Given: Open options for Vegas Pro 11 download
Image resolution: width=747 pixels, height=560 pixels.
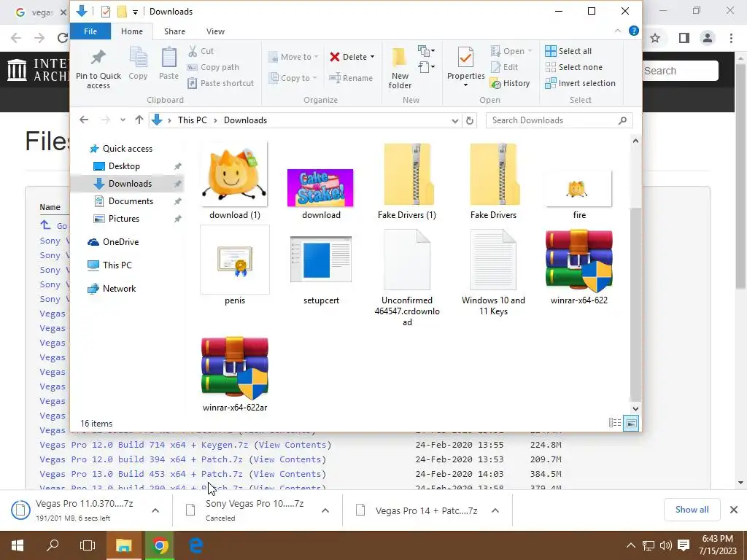Looking at the screenshot, I should point(155,510).
